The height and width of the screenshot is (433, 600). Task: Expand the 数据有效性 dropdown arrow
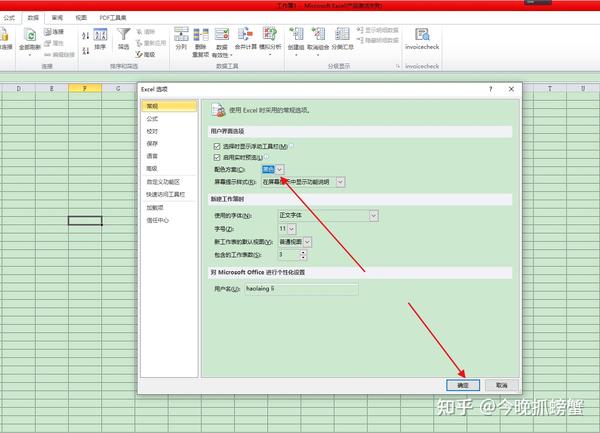coord(232,55)
